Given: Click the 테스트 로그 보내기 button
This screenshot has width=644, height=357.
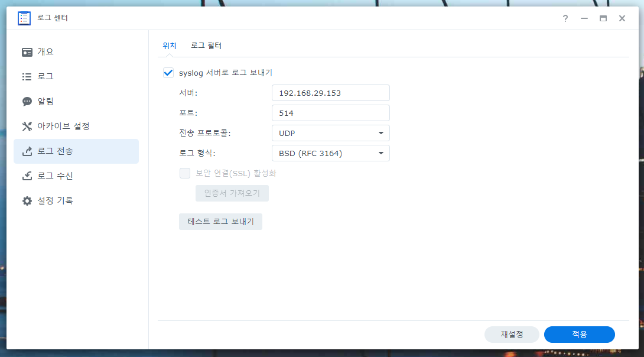Looking at the screenshot, I should pyautogui.click(x=220, y=222).
